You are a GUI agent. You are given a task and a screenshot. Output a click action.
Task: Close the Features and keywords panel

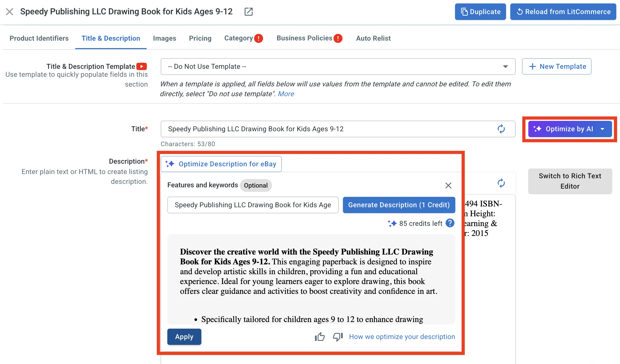click(x=448, y=185)
